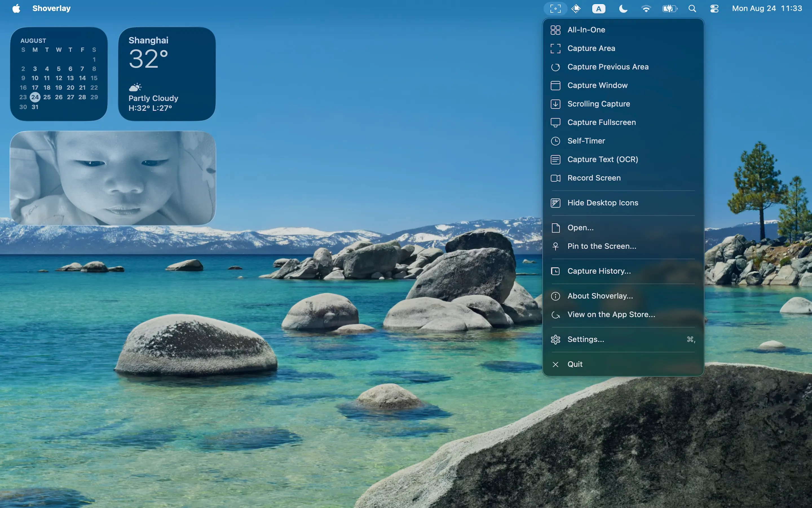The height and width of the screenshot is (508, 812).
Task: Click the Capture History clock icon
Action: click(555, 271)
